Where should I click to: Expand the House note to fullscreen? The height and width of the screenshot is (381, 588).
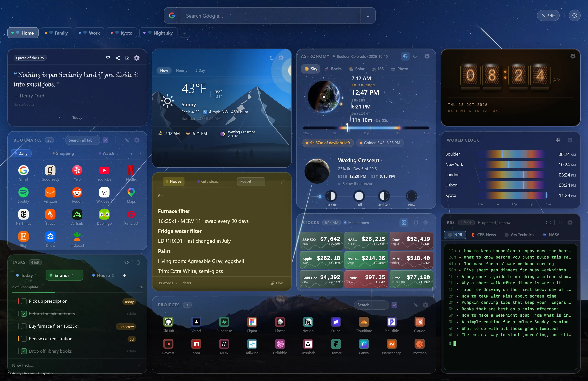(283, 182)
